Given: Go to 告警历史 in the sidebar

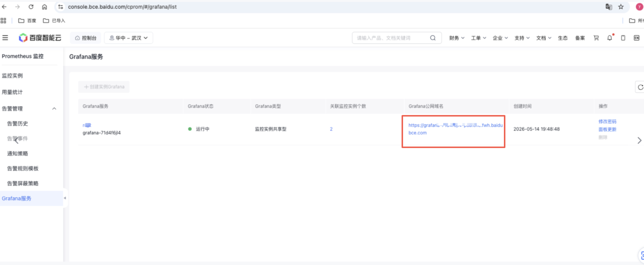Looking at the screenshot, I should pyautogui.click(x=18, y=124).
